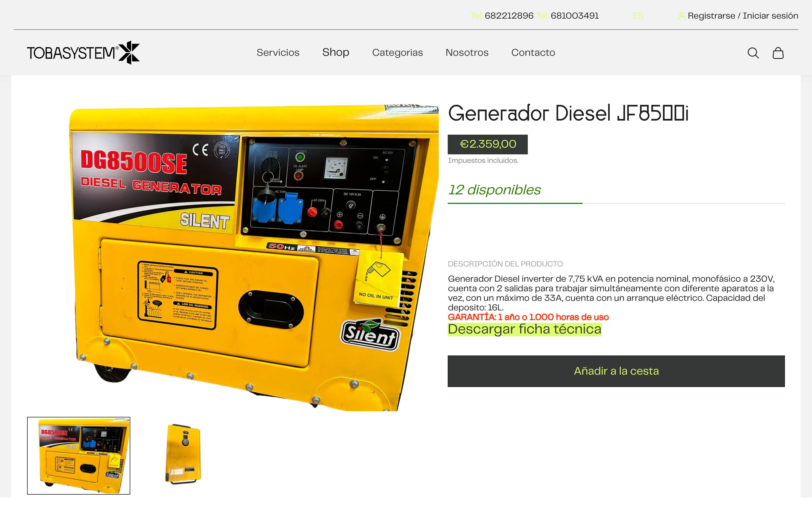Expand the Categorias menu
Viewport: 812px width, 507px height.
(x=397, y=53)
